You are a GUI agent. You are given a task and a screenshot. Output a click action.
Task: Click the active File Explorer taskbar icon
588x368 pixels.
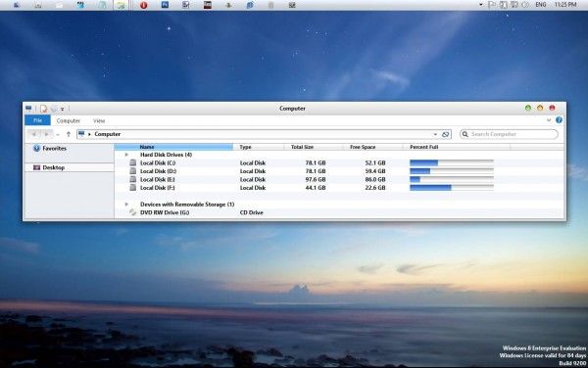(121, 5)
